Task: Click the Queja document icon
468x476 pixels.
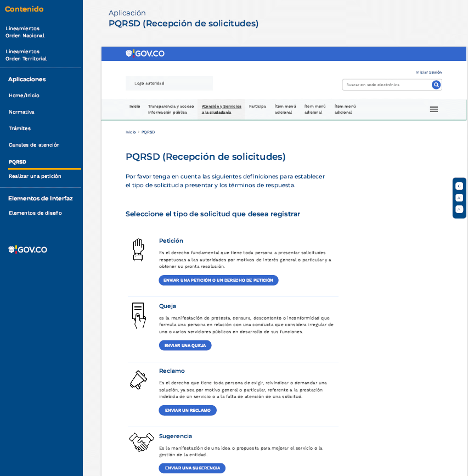Action: pos(138,315)
